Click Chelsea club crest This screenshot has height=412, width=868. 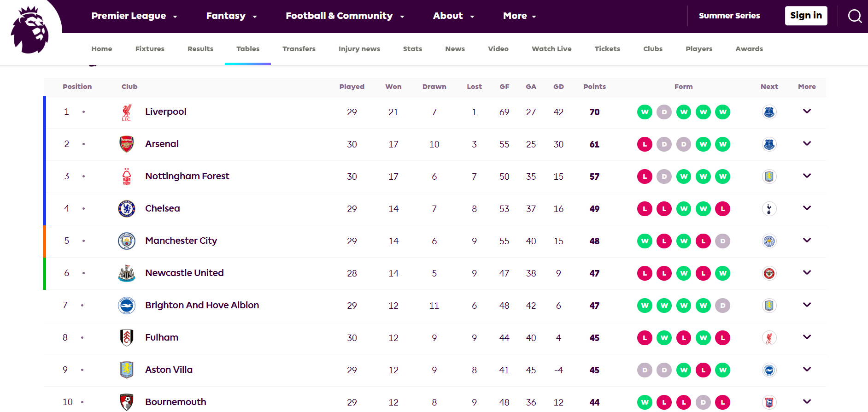pyautogui.click(x=126, y=209)
